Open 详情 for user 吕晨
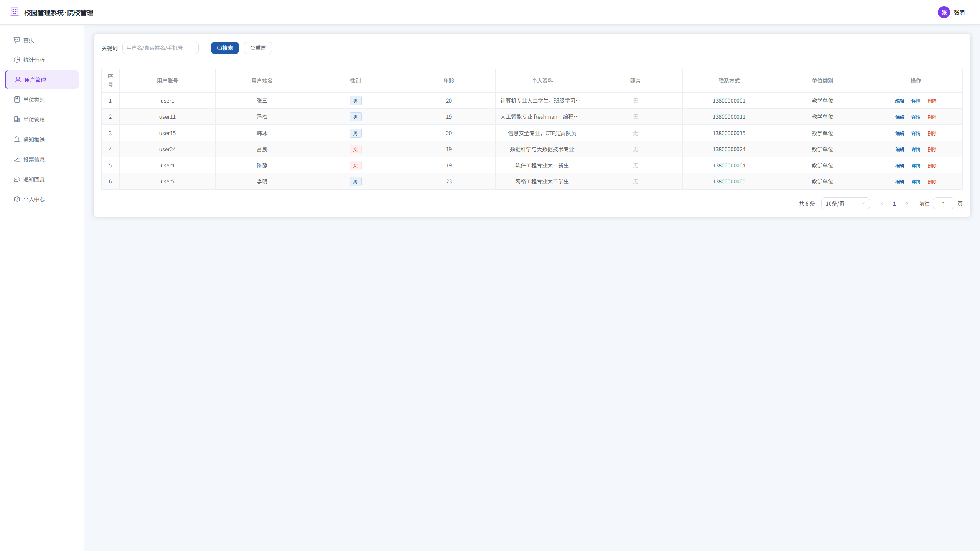The image size is (980, 551). [916, 149]
